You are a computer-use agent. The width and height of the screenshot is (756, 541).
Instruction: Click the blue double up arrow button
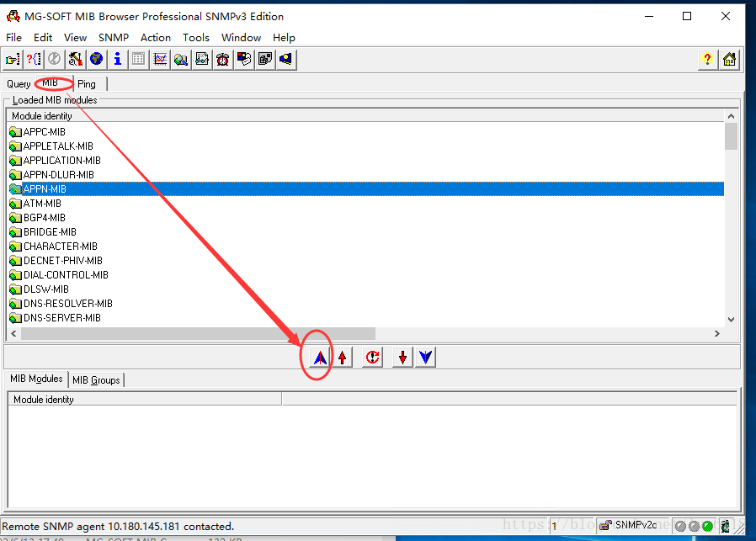point(320,358)
